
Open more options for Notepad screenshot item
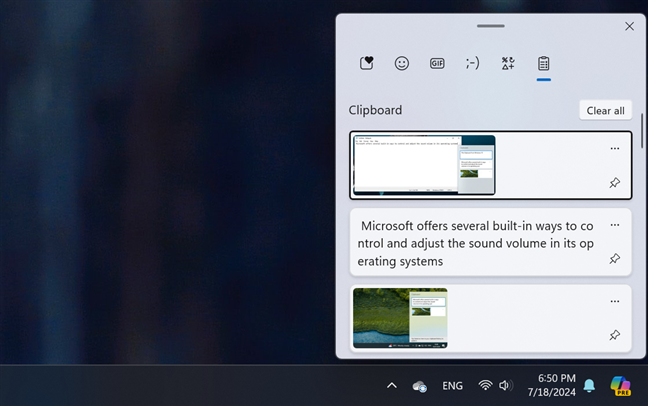pyautogui.click(x=615, y=148)
